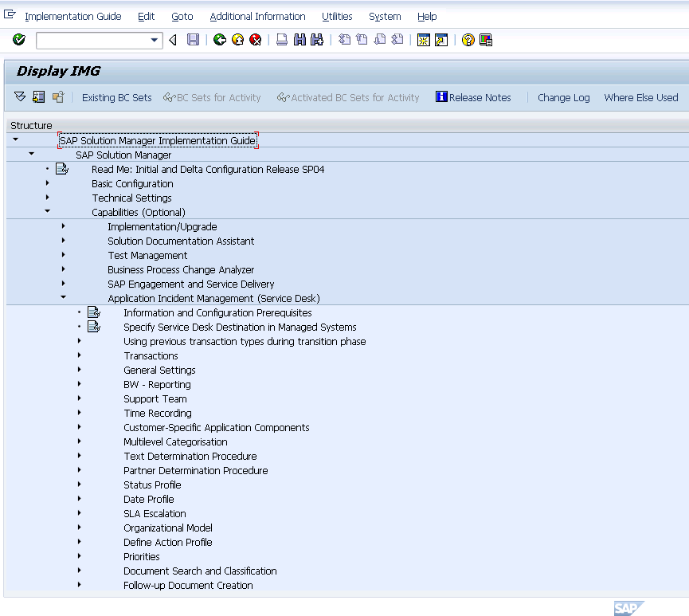Expand the Basic Configuration tree node

[x=47, y=182]
